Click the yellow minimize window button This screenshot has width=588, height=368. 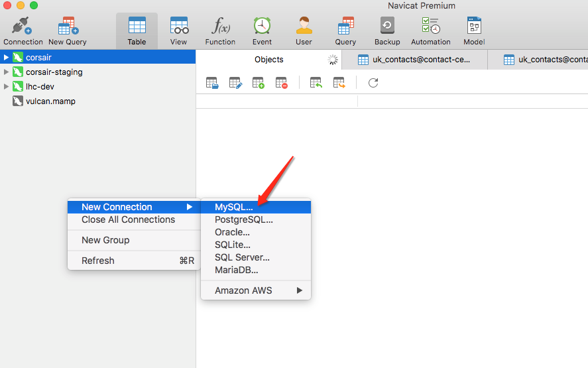(21, 5)
